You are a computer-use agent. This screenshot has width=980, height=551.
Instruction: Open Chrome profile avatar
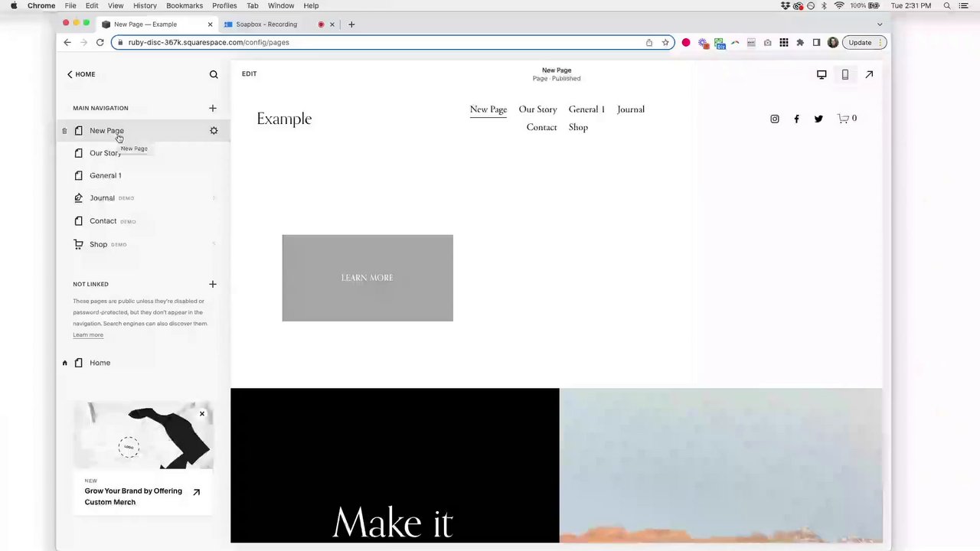(x=833, y=42)
